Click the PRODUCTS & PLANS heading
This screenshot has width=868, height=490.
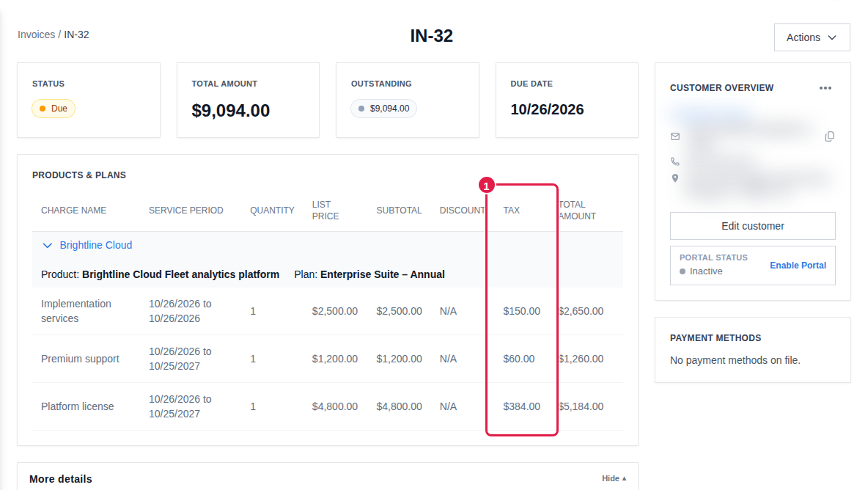(79, 175)
